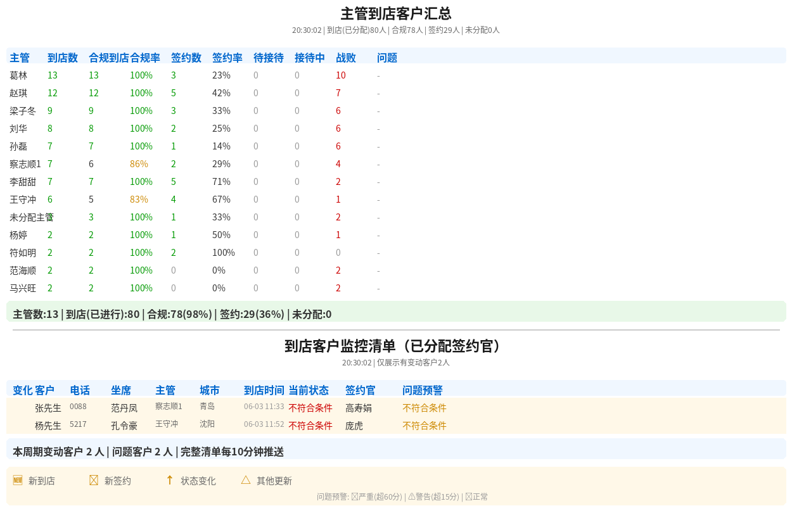Viewport: 792px width, 532px height.
Task: Select supervisor row 刘华
Action: [396, 129]
